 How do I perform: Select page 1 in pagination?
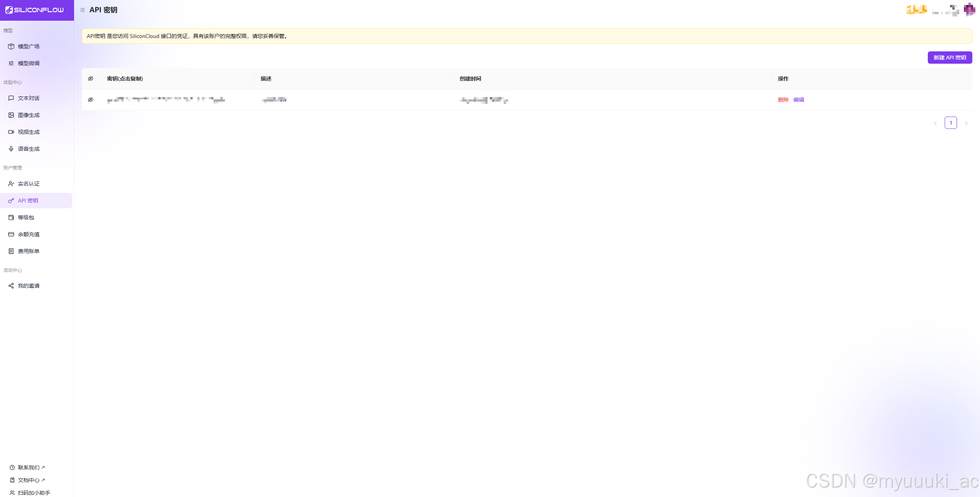951,123
